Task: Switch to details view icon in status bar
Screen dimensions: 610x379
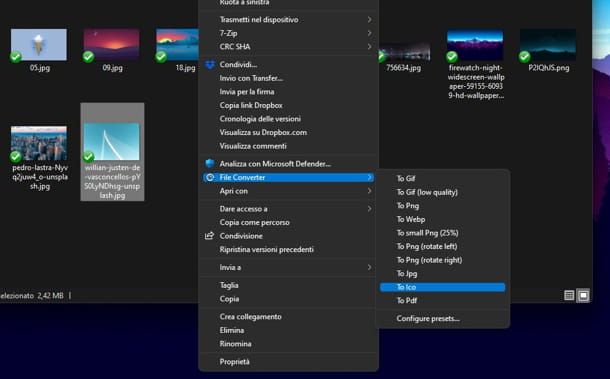Action: tap(569, 295)
